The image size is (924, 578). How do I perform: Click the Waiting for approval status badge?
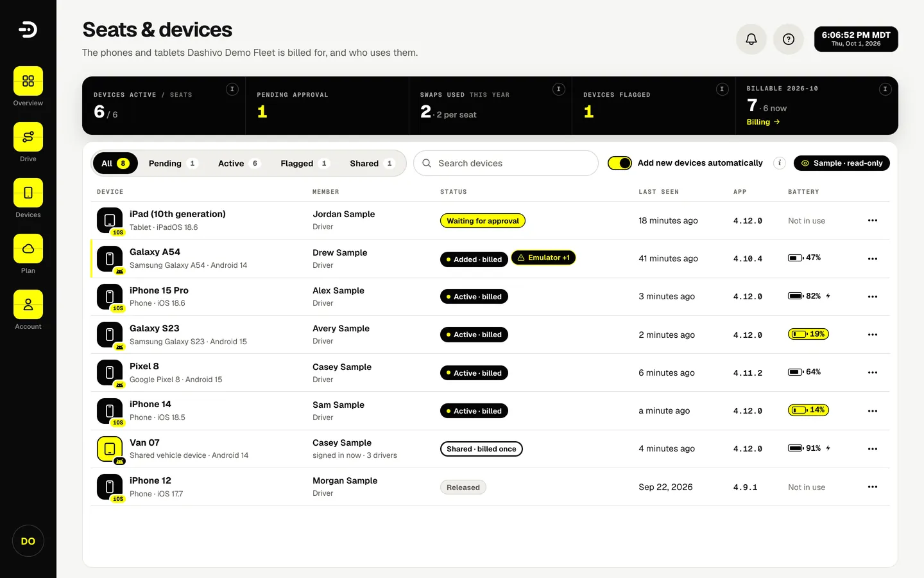coord(483,221)
